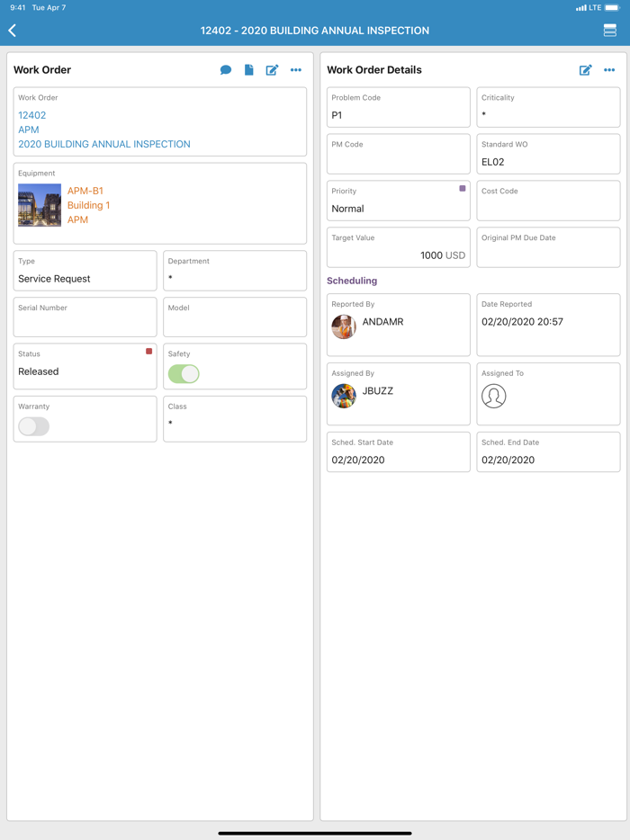Tap the ANDAMR reporter avatar
This screenshot has width=630, height=840.
(x=344, y=326)
